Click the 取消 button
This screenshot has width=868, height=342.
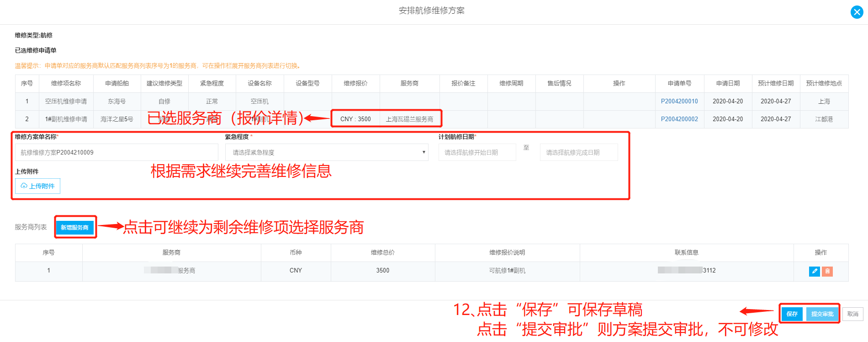[x=853, y=314]
